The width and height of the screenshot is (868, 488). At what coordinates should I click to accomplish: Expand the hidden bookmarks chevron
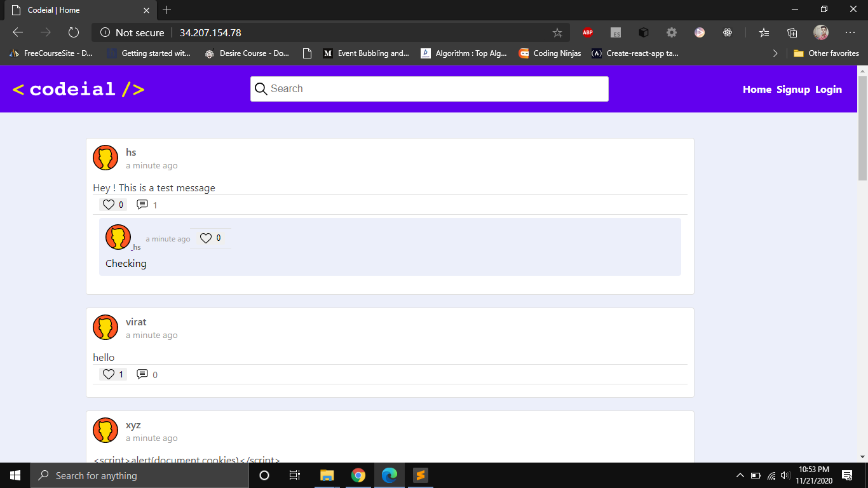tap(775, 53)
